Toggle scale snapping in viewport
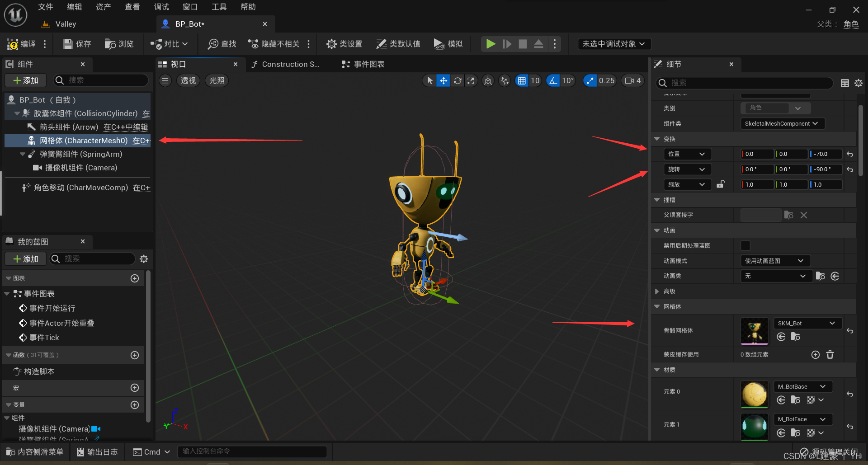This screenshot has width=868, height=465. tap(590, 80)
